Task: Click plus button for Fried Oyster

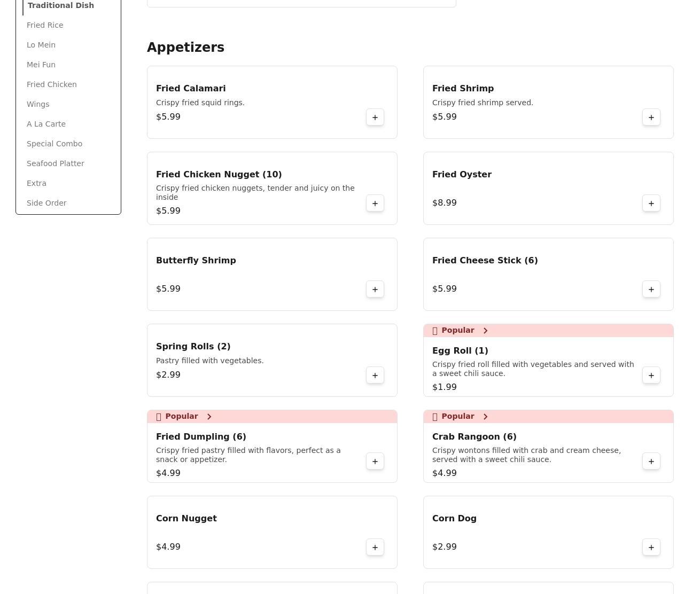Action: (x=651, y=204)
